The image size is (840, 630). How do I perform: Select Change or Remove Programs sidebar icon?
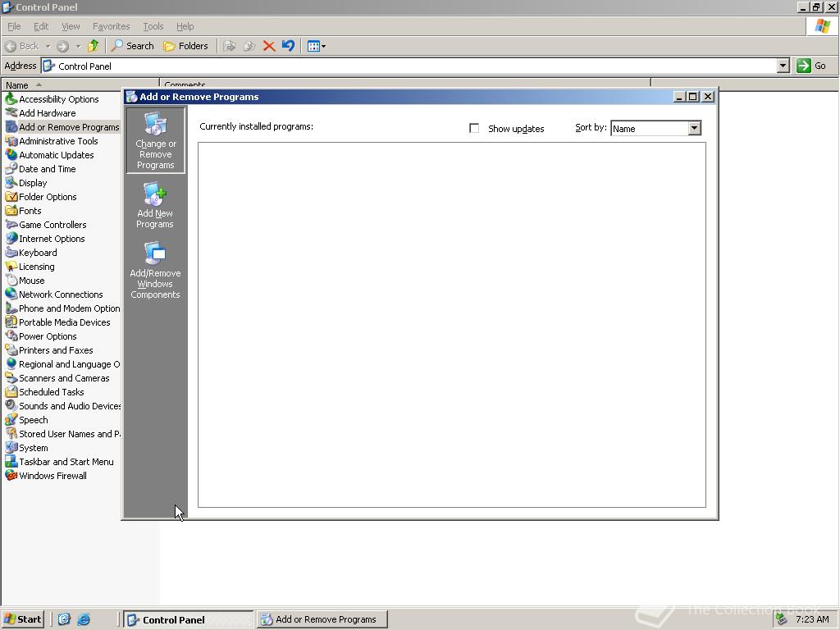pos(155,140)
